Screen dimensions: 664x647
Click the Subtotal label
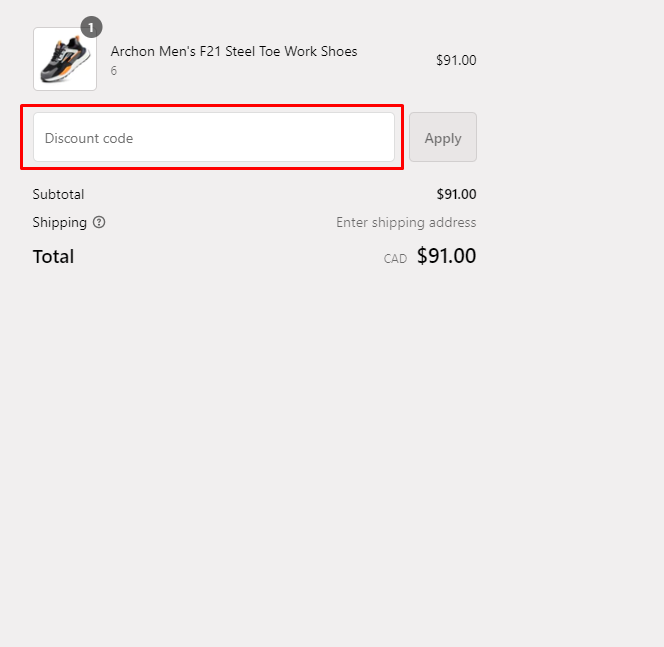click(x=58, y=194)
